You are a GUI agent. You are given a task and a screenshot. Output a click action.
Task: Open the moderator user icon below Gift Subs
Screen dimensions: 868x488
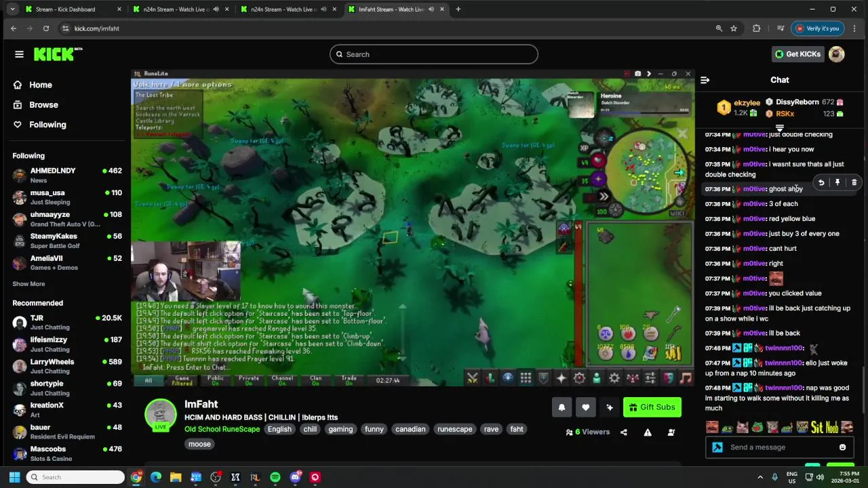click(671, 432)
